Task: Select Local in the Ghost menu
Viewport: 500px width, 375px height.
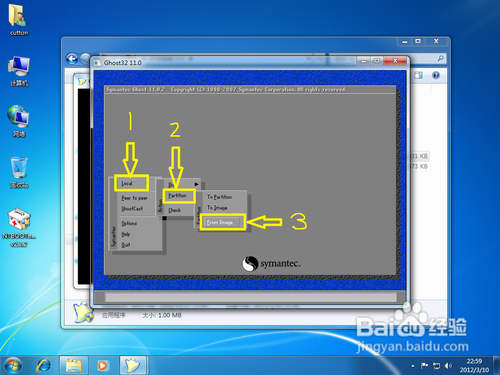Action: 127,183
